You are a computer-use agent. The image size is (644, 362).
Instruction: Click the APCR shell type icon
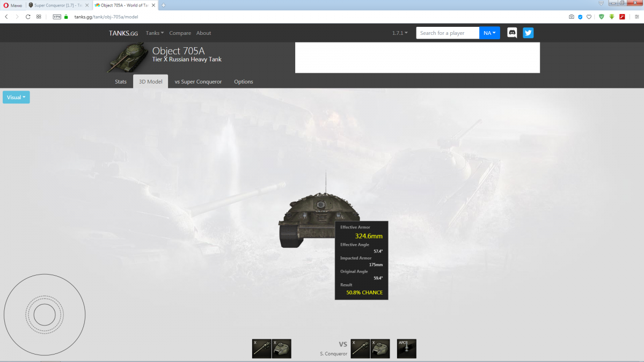(407, 349)
